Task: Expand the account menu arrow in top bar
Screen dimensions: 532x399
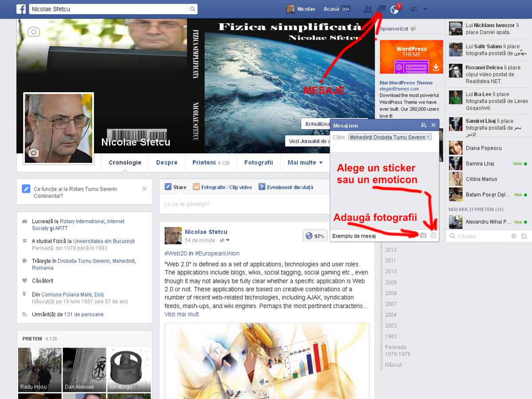Action: [x=425, y=9]
